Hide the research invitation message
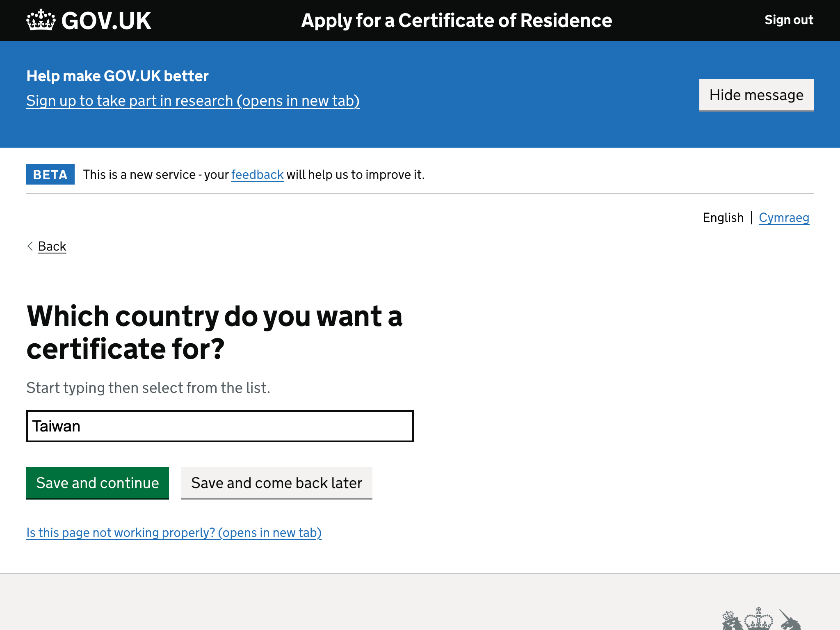This screenshot has height=630, width=840. tap(756, 95)
